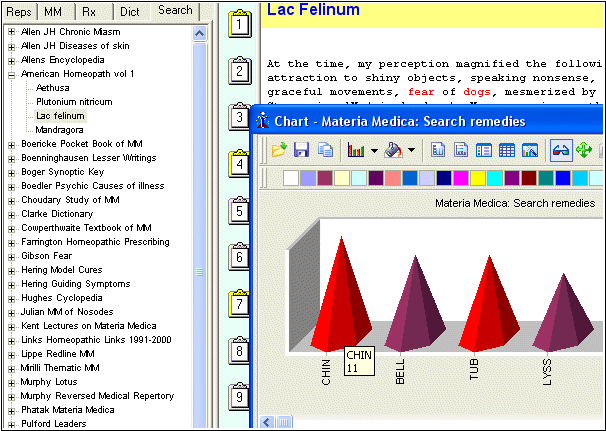This screenshot has height=431, width=606.
Task: Open paint bucket dropdown arrow
Action: click(x=412, y=150)
